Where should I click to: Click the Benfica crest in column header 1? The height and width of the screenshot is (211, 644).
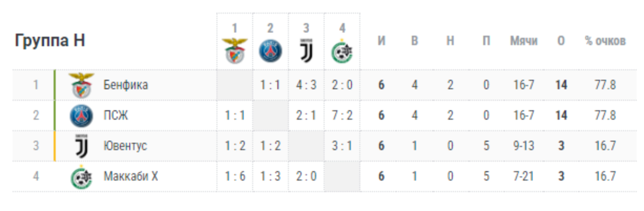coord(235,51)
